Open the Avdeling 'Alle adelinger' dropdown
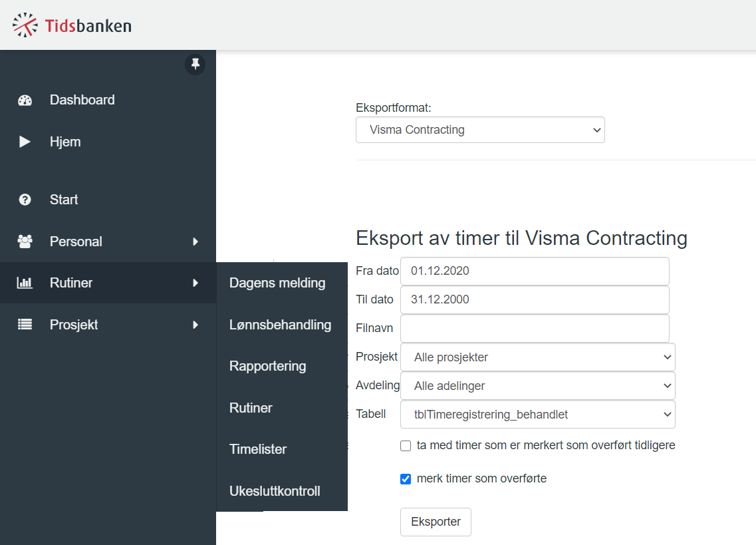This screenshot has width=756, height=545. tap(538, 386)
